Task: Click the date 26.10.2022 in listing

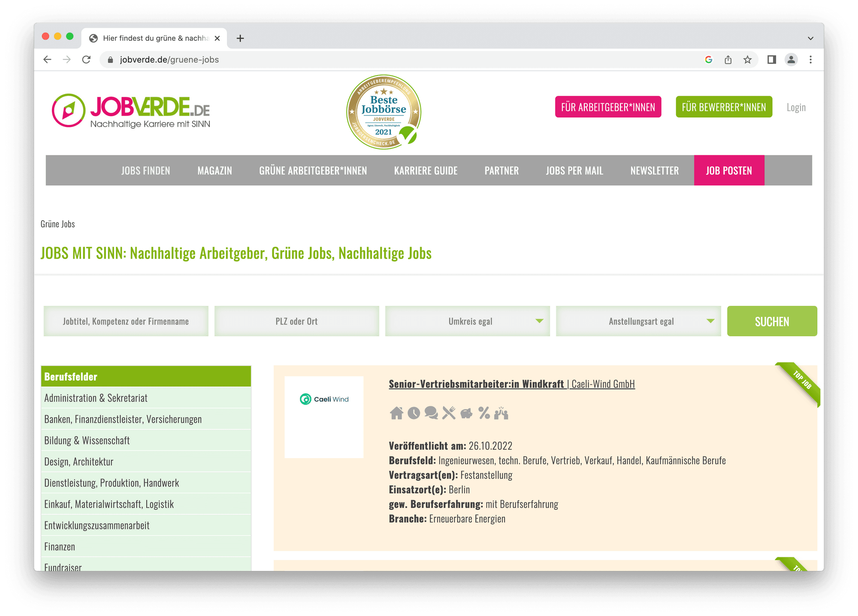Action: click(x=490, y=446)
